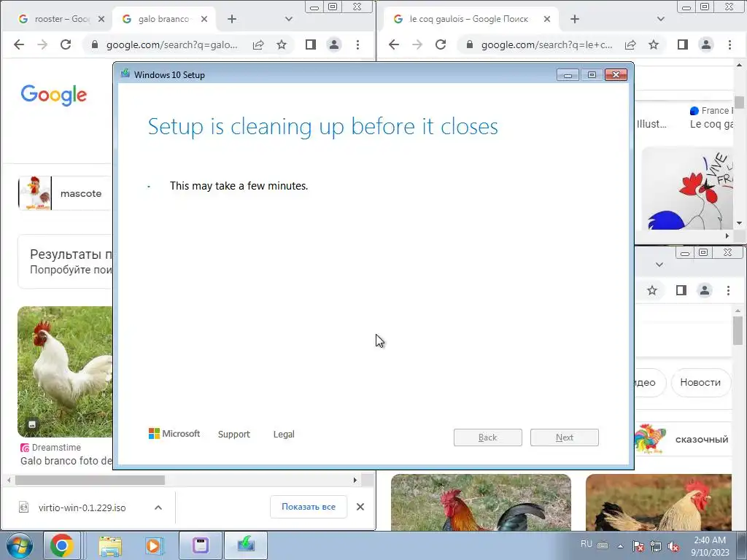Click Next in Windows 10 Setup

coord(564,437)
